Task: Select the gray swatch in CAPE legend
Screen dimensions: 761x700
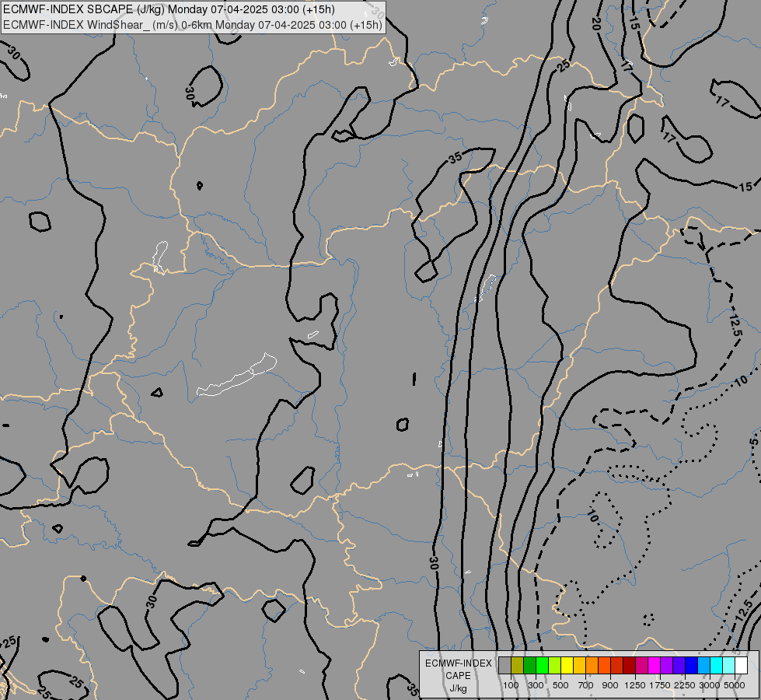Action: [x=504, y=666]
